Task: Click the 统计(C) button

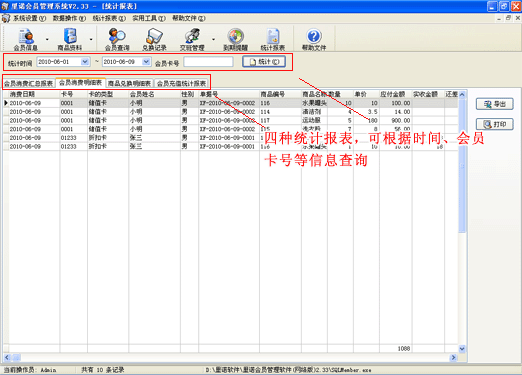Action: [264, 62]
